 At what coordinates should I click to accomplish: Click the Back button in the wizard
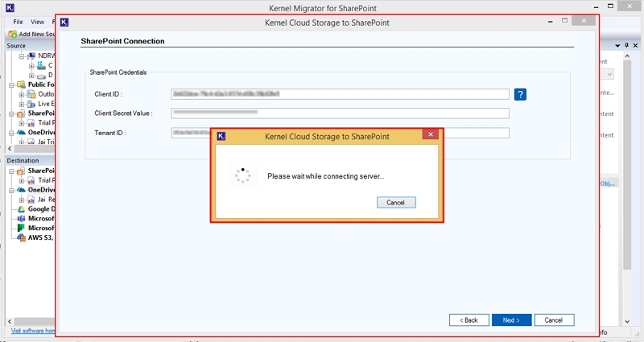pyautogui.click(x=469, y=319)
